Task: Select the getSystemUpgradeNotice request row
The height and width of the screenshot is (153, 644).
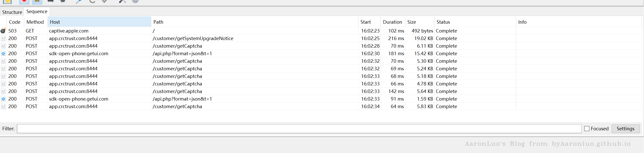Action: pos(193,38)
